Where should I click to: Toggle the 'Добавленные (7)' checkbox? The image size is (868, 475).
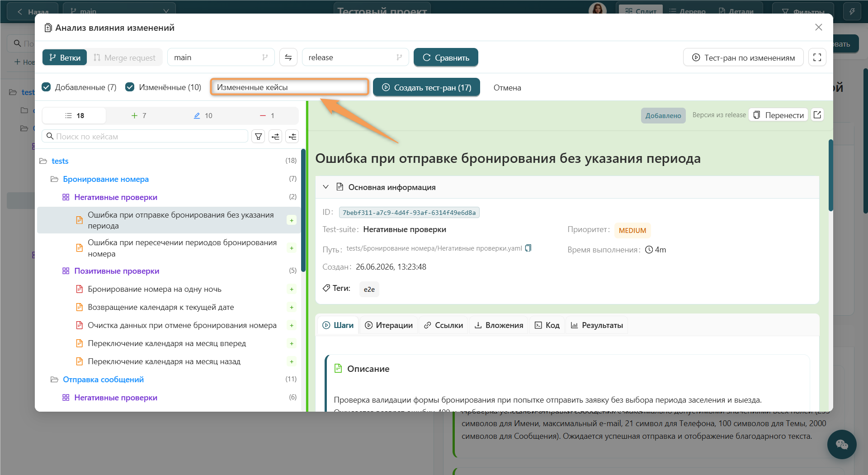point(46,87)
